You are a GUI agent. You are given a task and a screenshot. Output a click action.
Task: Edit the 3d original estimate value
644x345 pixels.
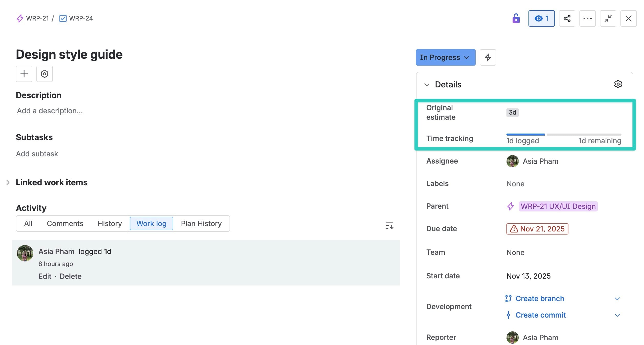point(513,112)
